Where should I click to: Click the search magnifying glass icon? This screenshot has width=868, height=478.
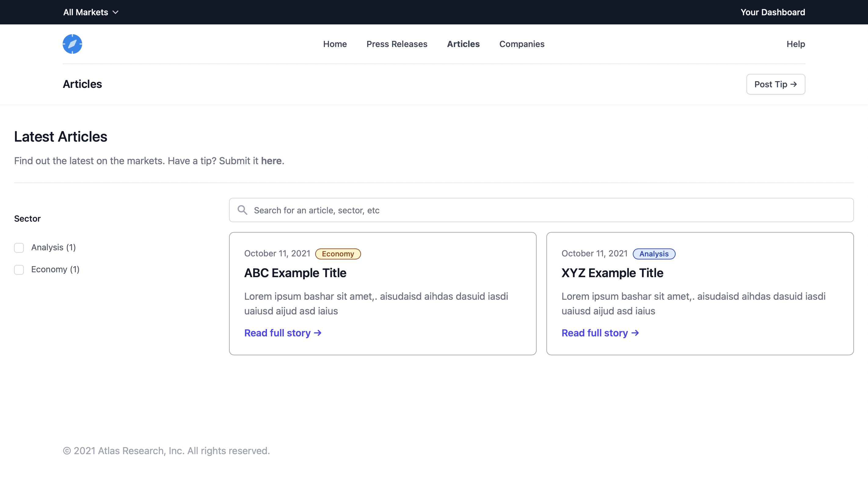(x=242, y=210)
